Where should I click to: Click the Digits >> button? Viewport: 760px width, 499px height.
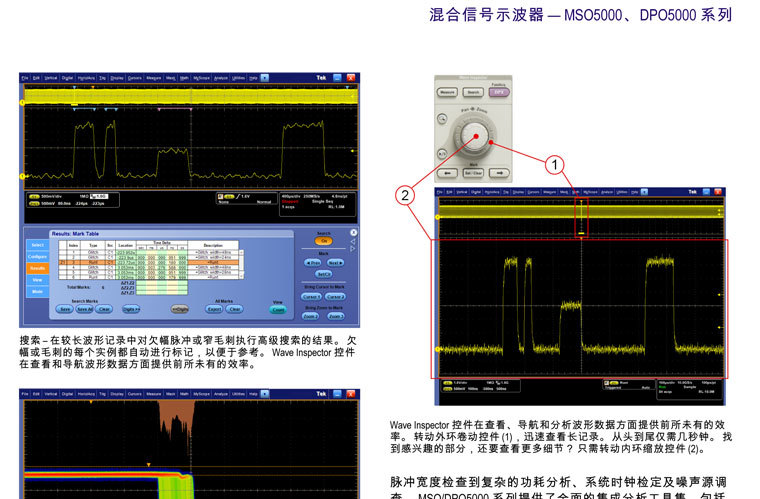[131, 309]
